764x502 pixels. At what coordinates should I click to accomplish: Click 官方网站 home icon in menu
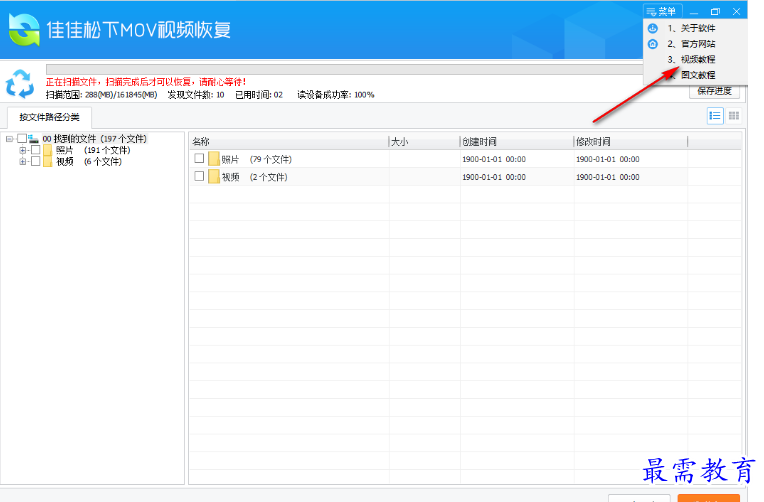click(653, 44)
